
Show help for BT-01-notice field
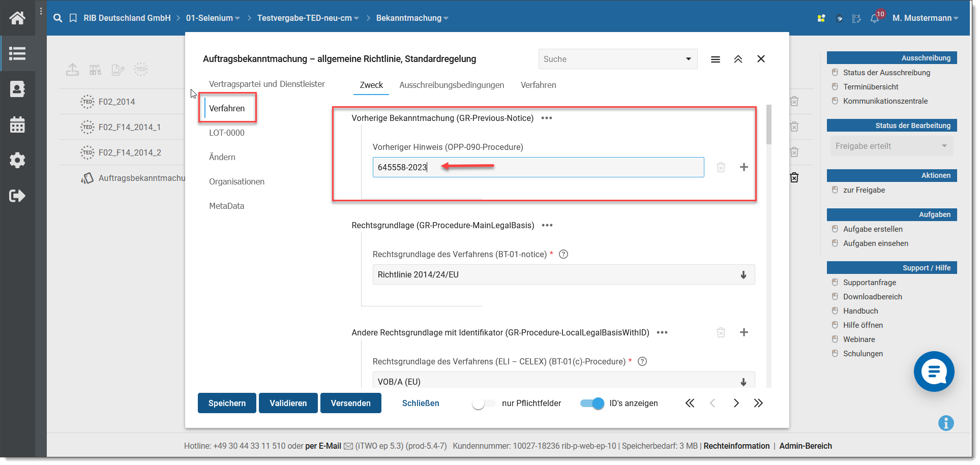tap(563, 254)
